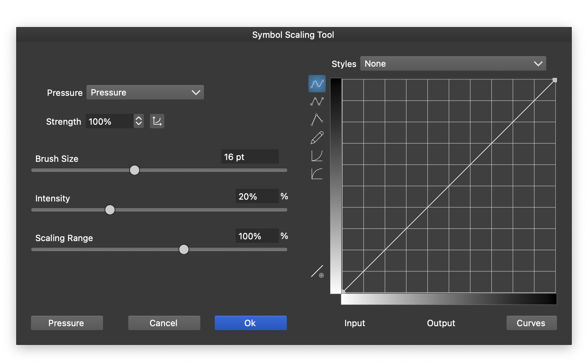
Task: Click the Brush Size 16 pt field
Action: (249, 157)
